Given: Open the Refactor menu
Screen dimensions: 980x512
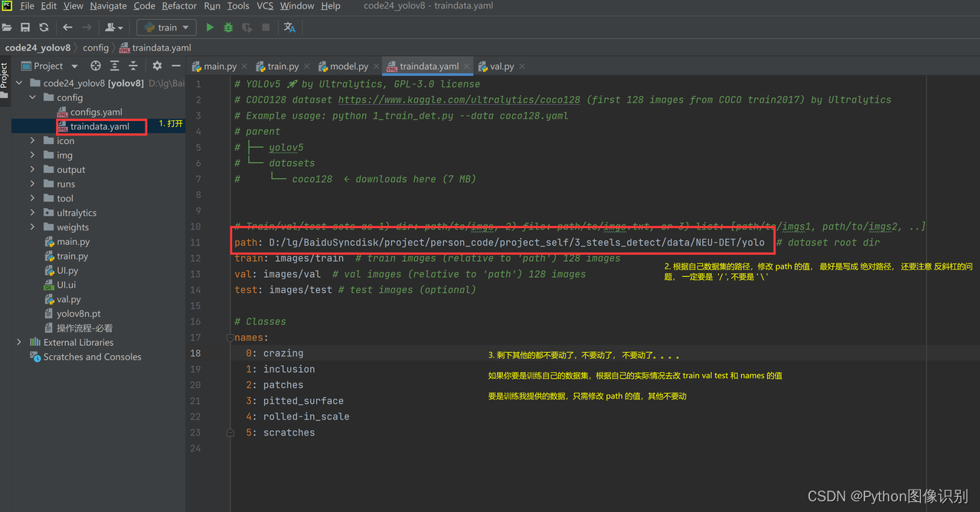Looking at the screenshot, I should pos(179,6).
